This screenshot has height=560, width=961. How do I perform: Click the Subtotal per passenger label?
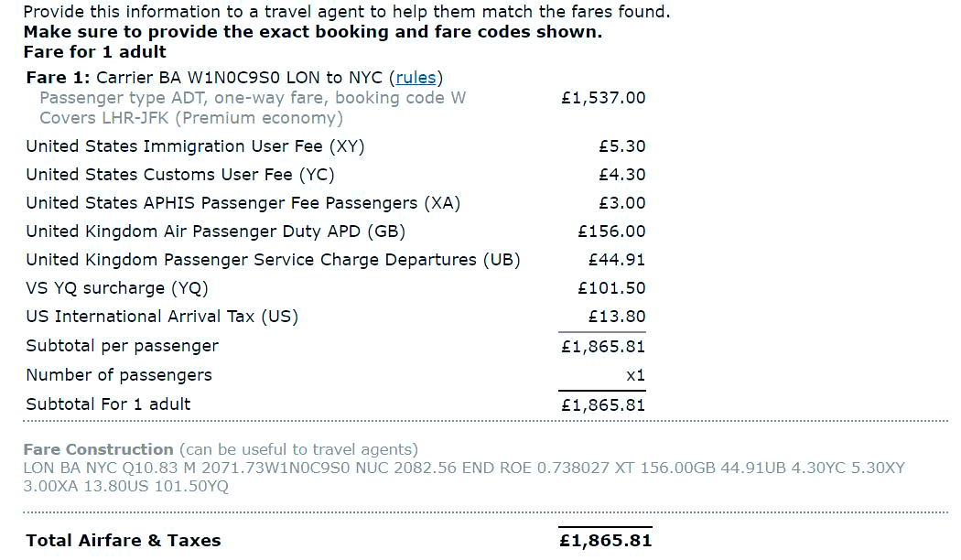click(x=122, y=346)
